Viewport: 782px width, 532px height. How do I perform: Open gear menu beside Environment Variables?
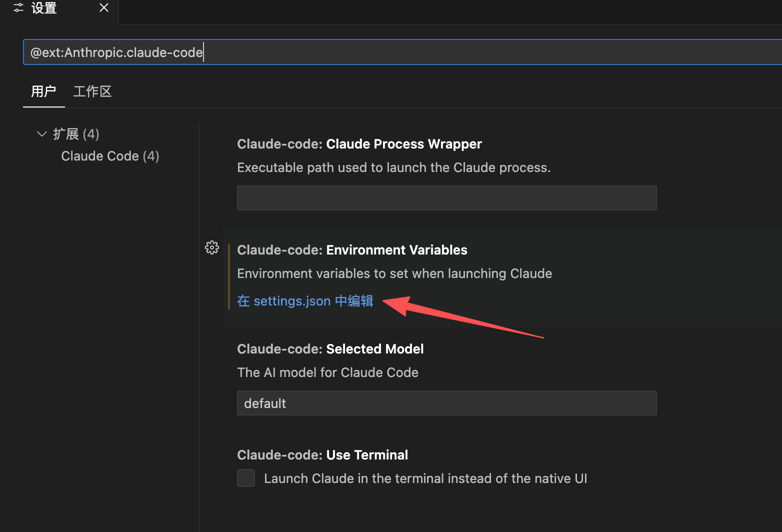212,247
